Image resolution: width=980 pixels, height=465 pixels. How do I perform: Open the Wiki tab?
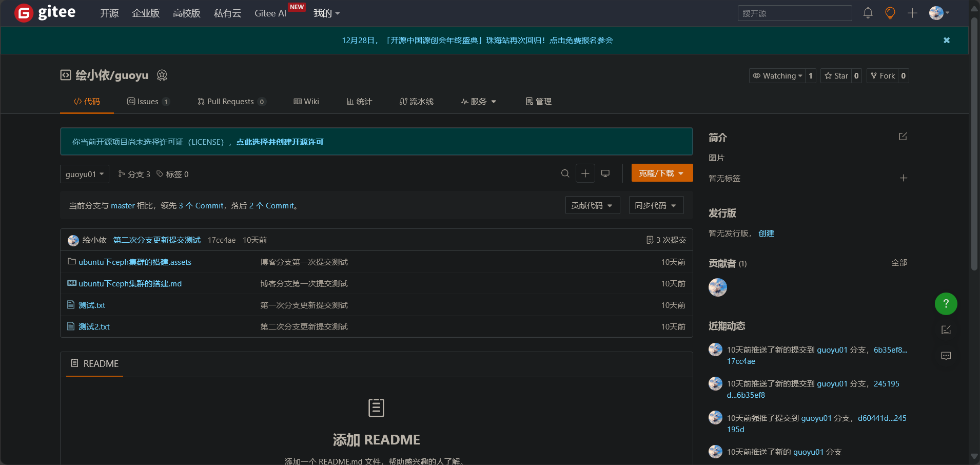click(x=306, y=102)
